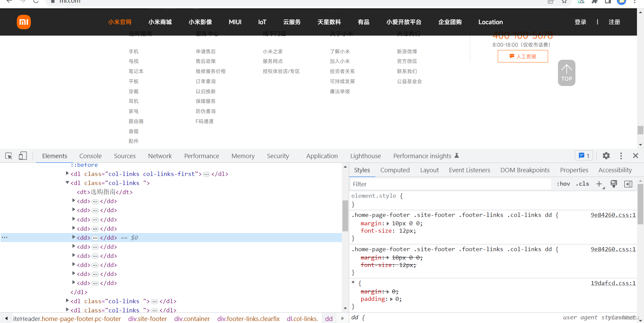The width and height of the screenshot is (644, 323).
Task: Open the Memory tab
Action: coord(243,156)
